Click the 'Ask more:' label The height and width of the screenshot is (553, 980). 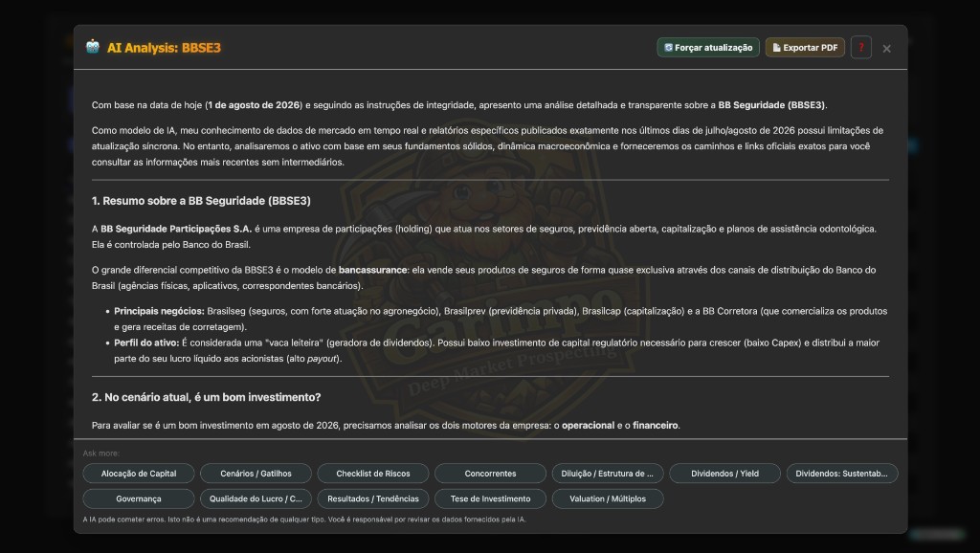point(100,453)
